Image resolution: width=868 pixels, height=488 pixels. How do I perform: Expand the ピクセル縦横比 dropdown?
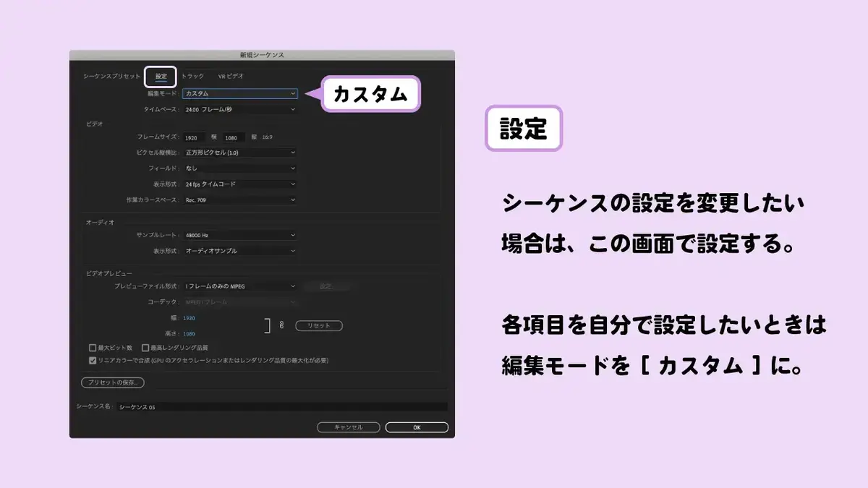coord(240,153)
